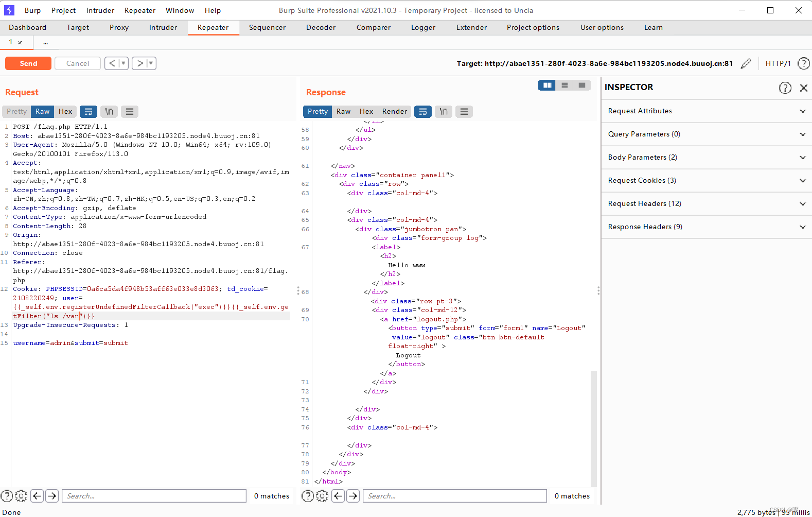Switch to the Dashboard tab
The height and width of the screenshot is (517, 812).
coord(27,27)
